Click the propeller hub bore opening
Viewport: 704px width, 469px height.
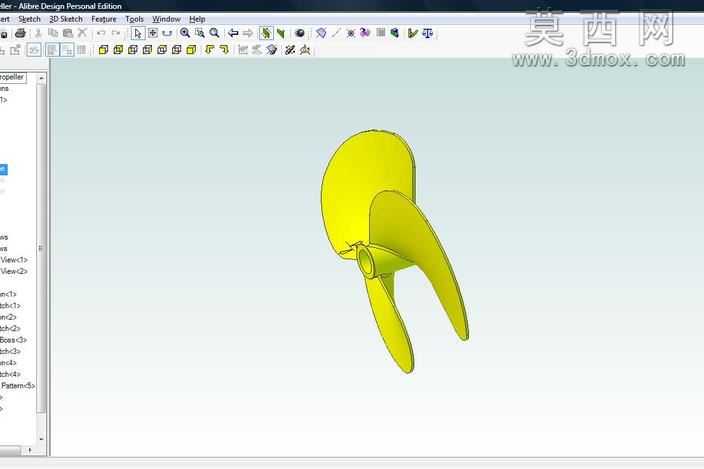click(x=367, y=263)
